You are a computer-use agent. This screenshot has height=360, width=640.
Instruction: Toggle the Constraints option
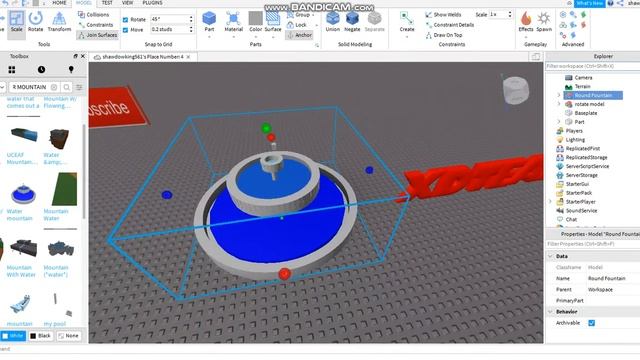coord(96,25)
